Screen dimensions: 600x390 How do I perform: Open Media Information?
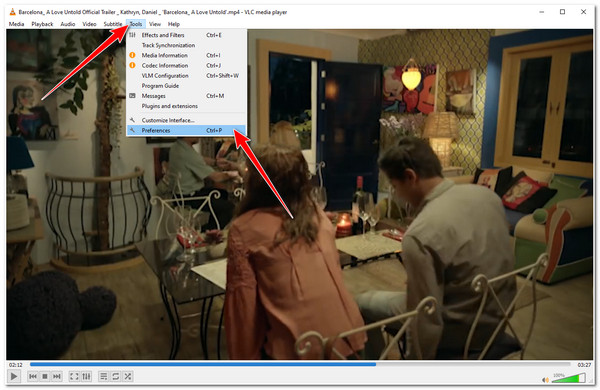coord(186,55)
